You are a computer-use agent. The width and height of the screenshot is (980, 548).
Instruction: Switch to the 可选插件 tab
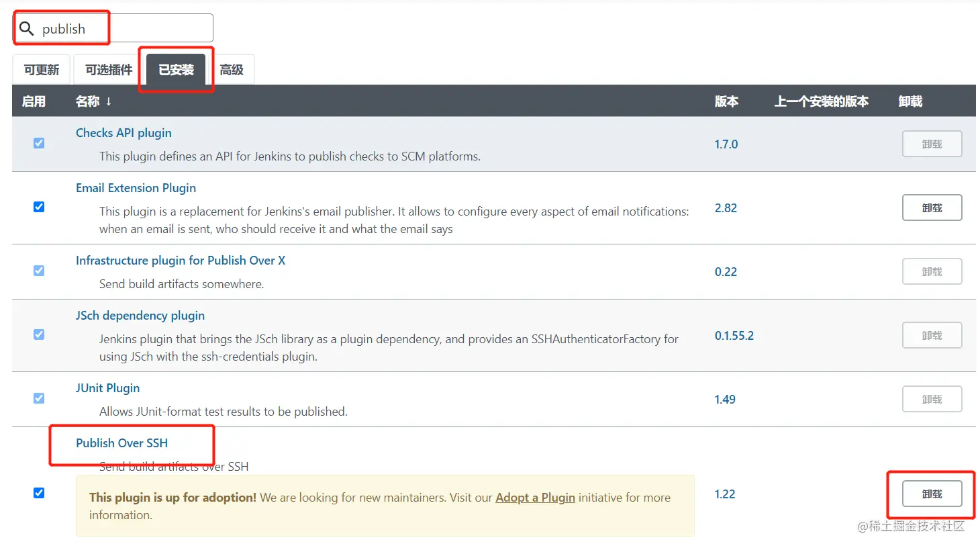(x=109, y=70)
